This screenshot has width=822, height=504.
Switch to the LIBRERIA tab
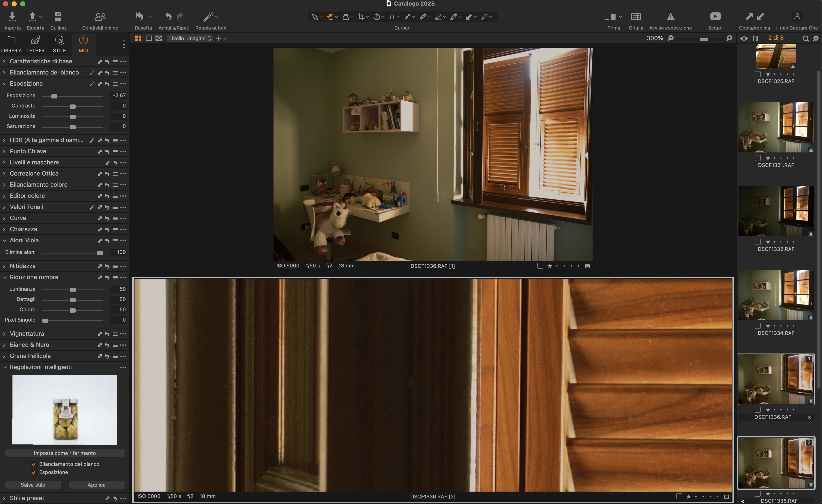(11, 44)
